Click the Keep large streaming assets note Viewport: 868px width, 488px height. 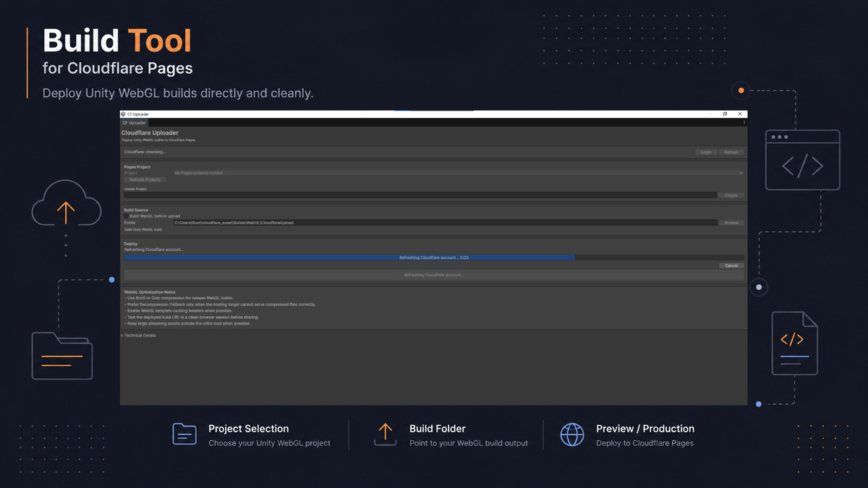188,323
